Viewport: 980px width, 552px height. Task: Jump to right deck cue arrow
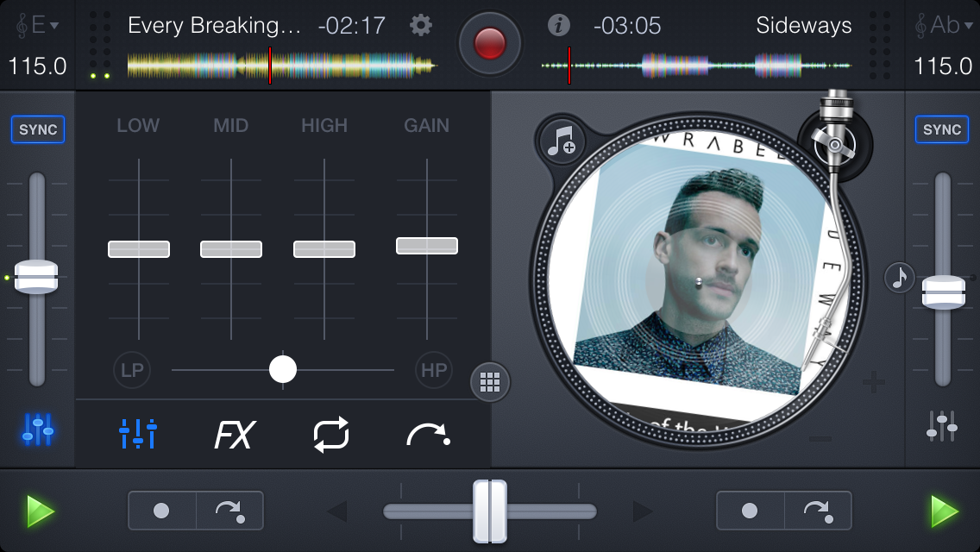(x=818, y=511)
